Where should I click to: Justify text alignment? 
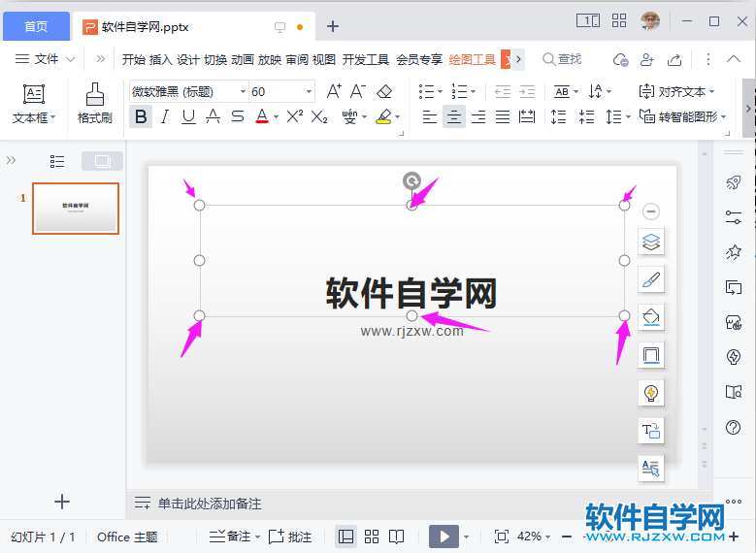(x=503, y=116)
